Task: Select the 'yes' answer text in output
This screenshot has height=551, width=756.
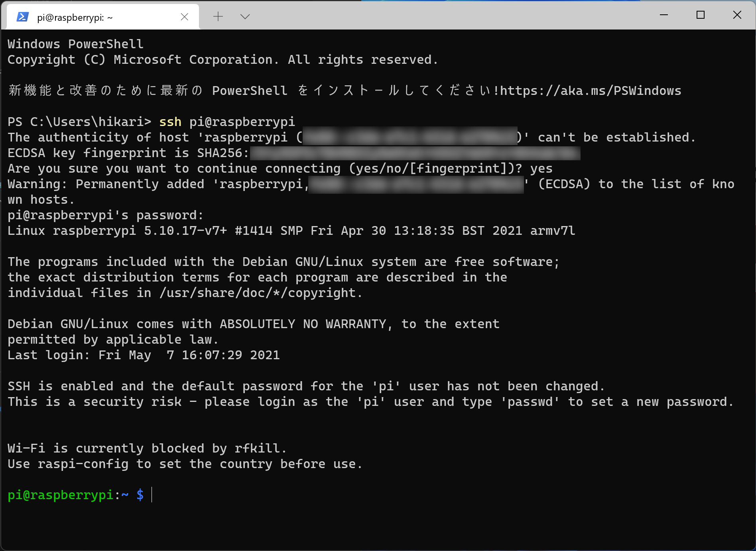Action: point(541,168)
